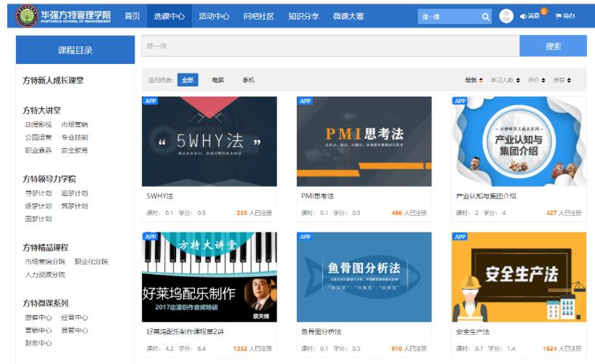The image size is (595, 364).
Task: Click the APP badge on PMI思考法 course
Action: point(306,101)
